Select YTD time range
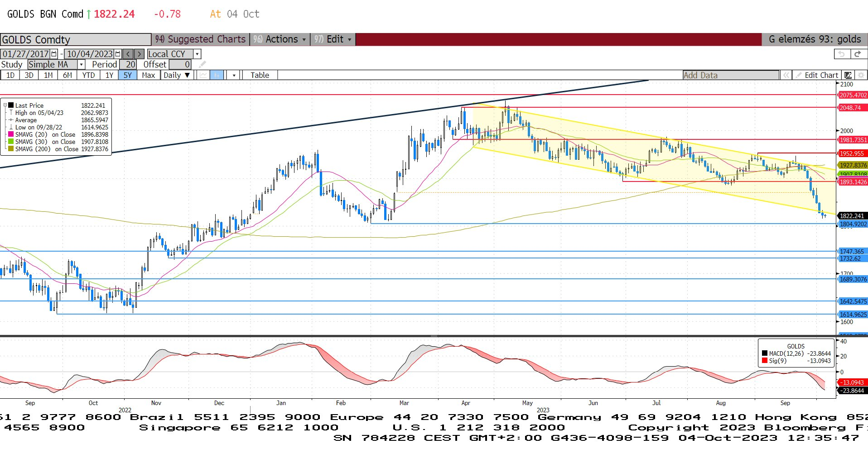The image size is (868, 463). [x=89, y=75]
